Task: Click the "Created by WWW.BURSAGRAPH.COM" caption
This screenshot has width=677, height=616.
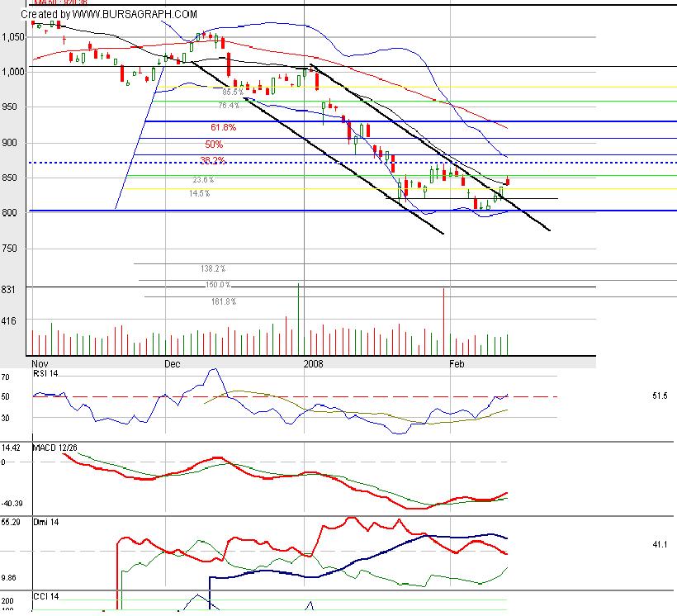Action: [x=109, y=14]
